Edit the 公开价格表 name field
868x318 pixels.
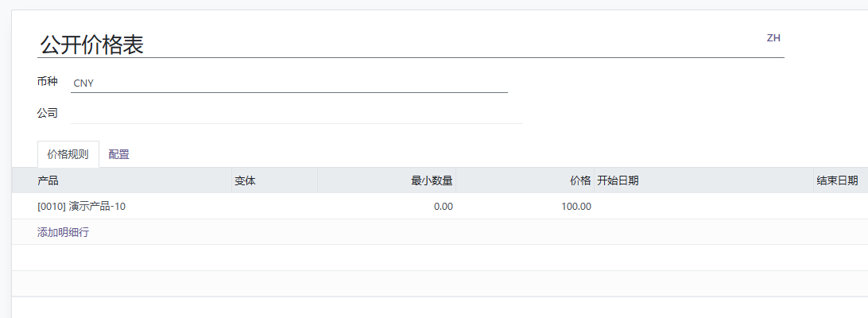[411, 45]
